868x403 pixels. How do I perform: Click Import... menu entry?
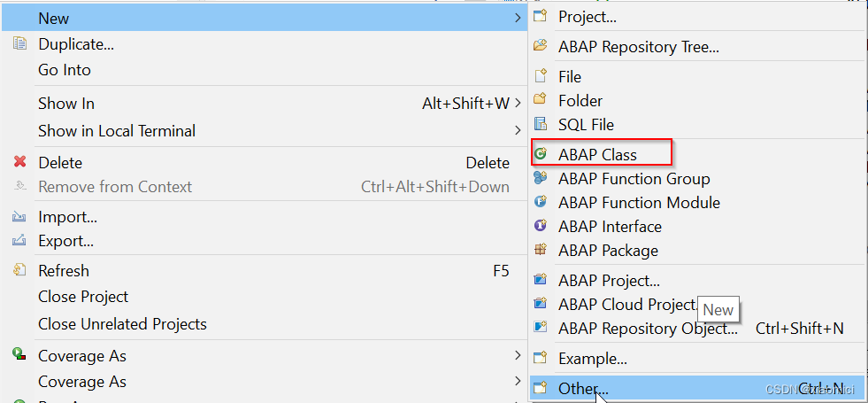click(67, 216)
